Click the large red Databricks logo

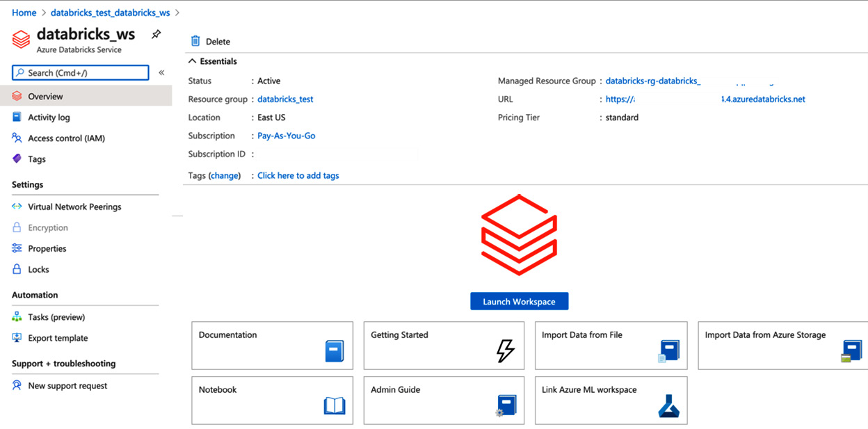(520, 235)
